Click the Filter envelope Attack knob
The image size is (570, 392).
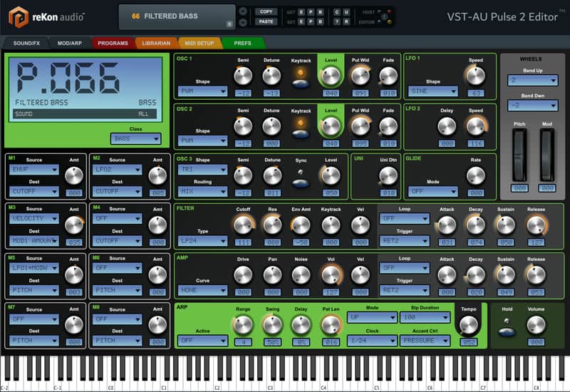tap(447, 225)
